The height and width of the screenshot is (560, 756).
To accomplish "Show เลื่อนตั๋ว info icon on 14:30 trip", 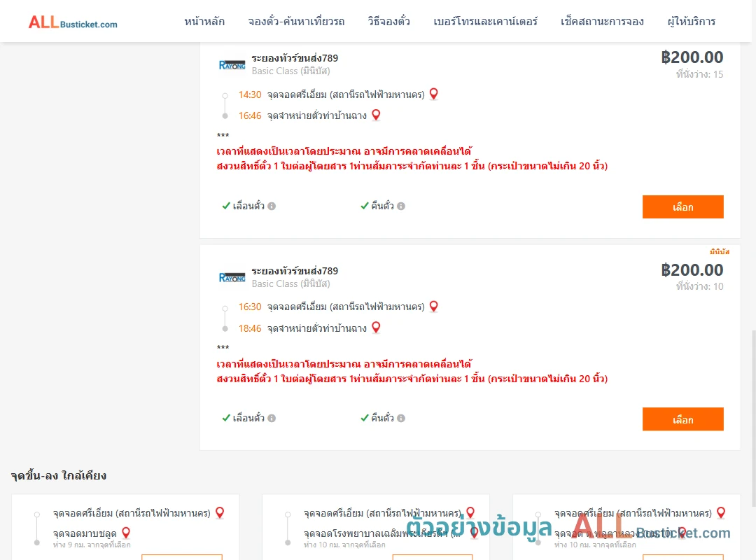I will coord(272,206).
